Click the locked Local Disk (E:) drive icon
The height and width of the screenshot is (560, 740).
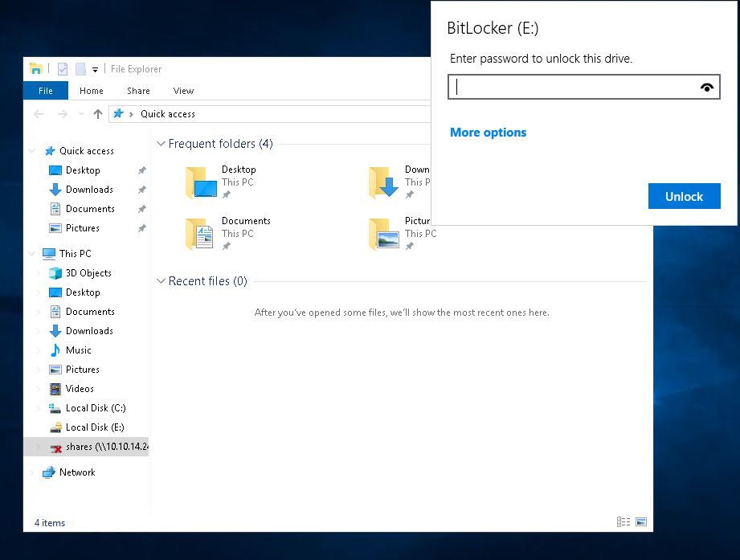click(55, 427)
